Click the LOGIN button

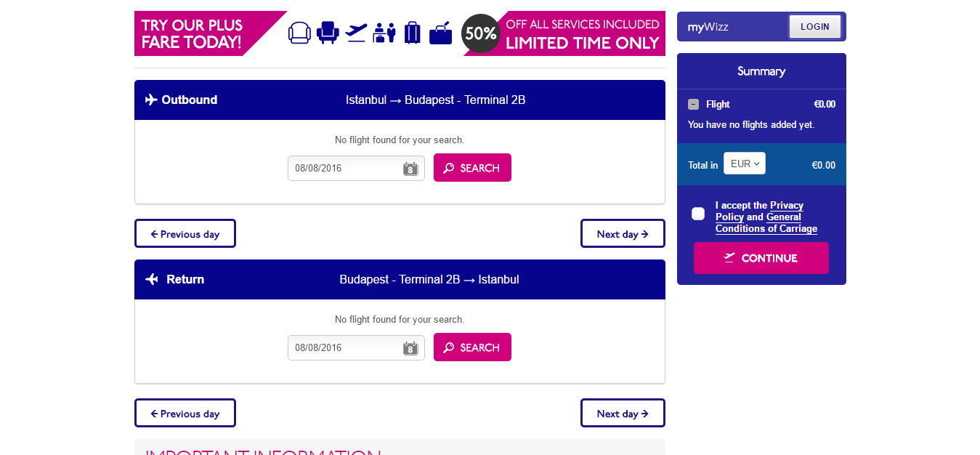pyautogui.click(x=814, y=25)
